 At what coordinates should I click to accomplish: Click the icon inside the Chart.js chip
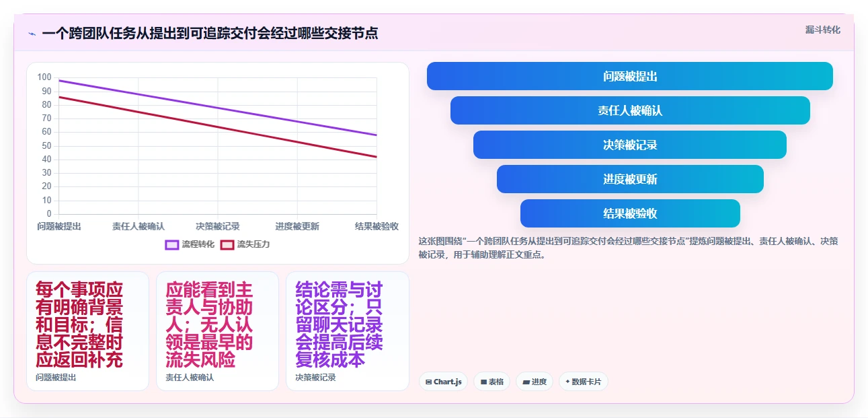coord(429,382)
